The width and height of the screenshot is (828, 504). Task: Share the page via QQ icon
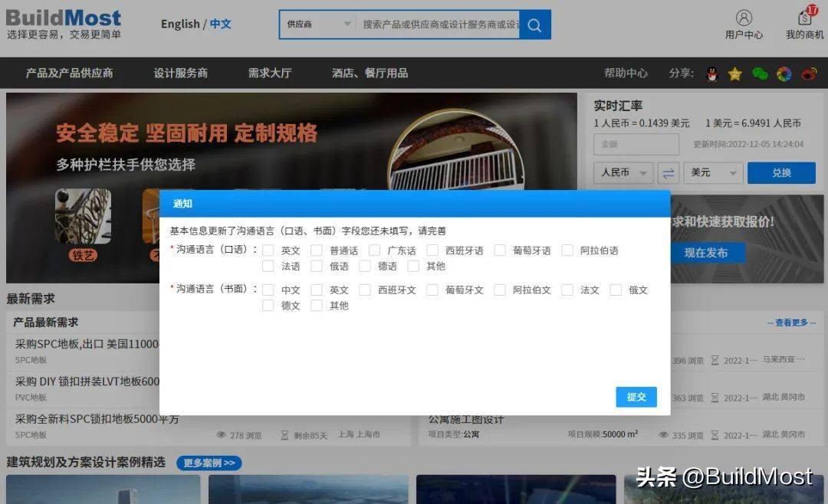click(x=712, y=74)
